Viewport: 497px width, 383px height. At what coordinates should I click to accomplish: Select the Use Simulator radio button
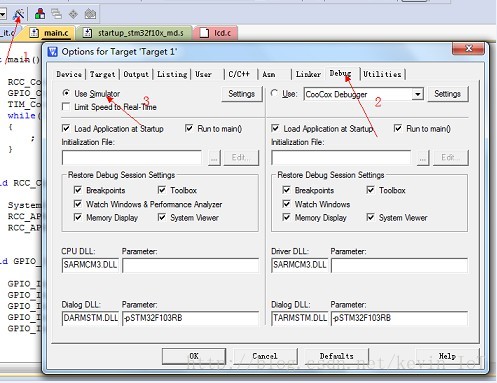click(x=66, y=93)
